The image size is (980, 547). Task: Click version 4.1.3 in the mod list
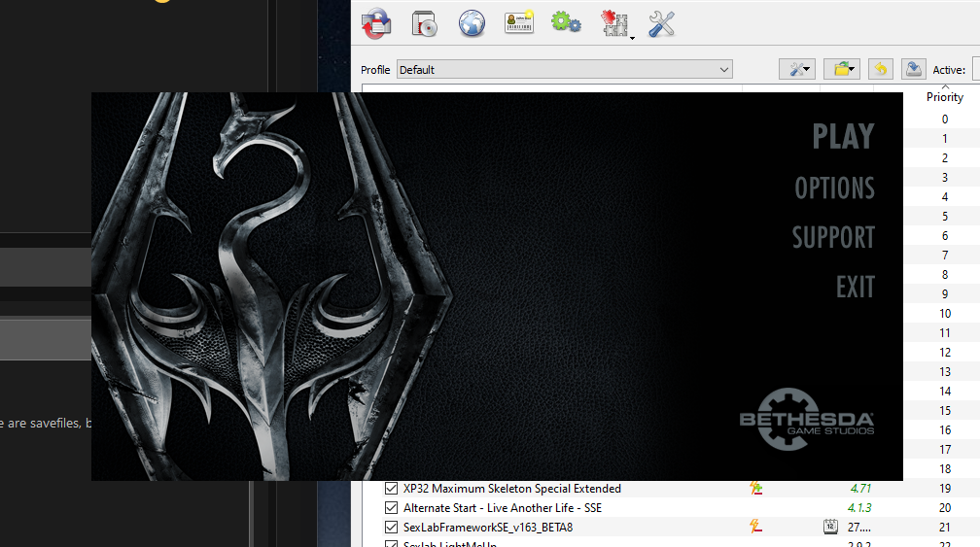(x=859, y=508)
